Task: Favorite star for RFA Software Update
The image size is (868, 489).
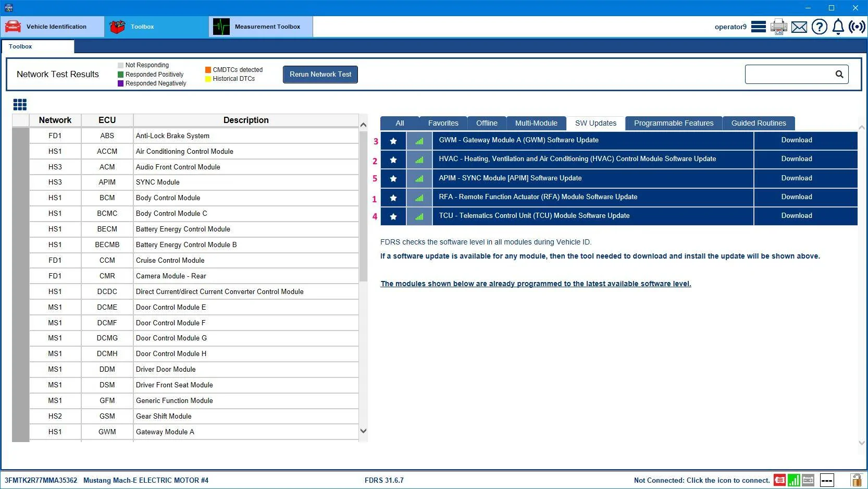Action: click(x=393, y=198)
